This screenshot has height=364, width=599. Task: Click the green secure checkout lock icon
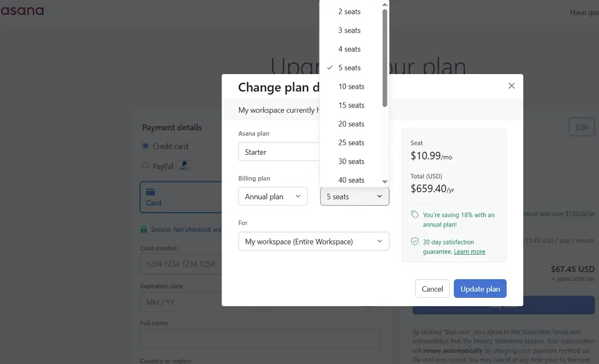coord(144,229)
